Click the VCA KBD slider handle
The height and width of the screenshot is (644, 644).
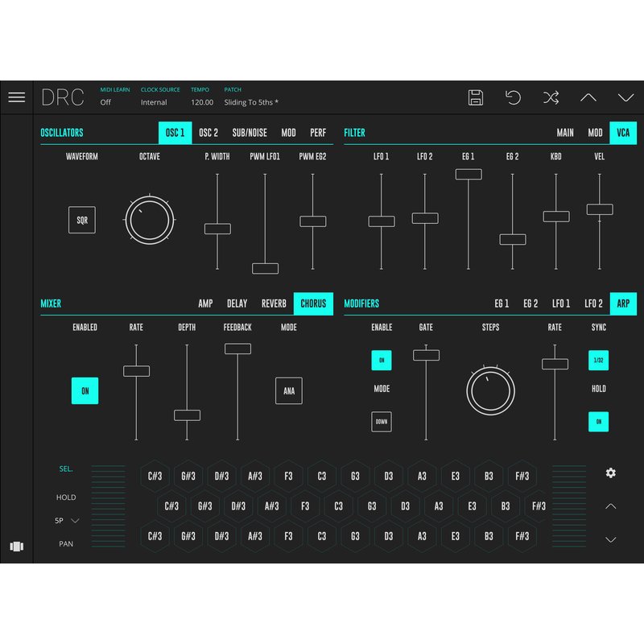[556, 217]
